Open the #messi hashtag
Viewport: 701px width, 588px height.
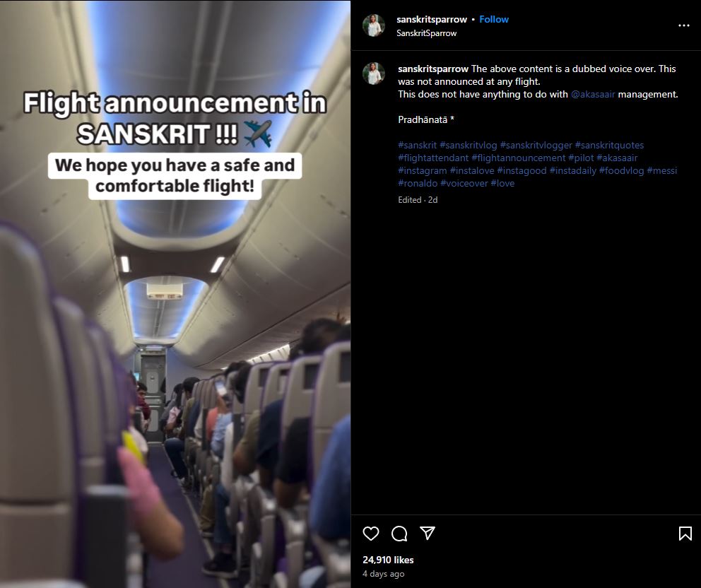pyautogui.click(x=661, y=171)
